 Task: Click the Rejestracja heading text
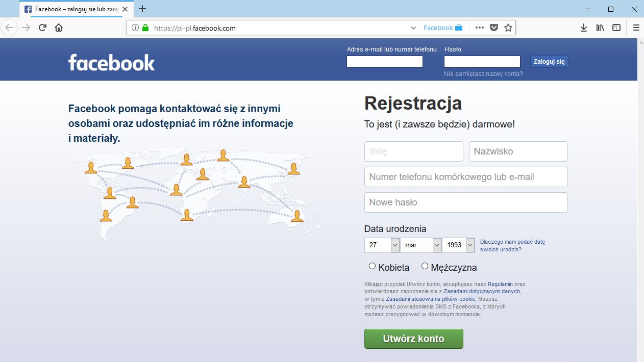(x=413, y=104)
